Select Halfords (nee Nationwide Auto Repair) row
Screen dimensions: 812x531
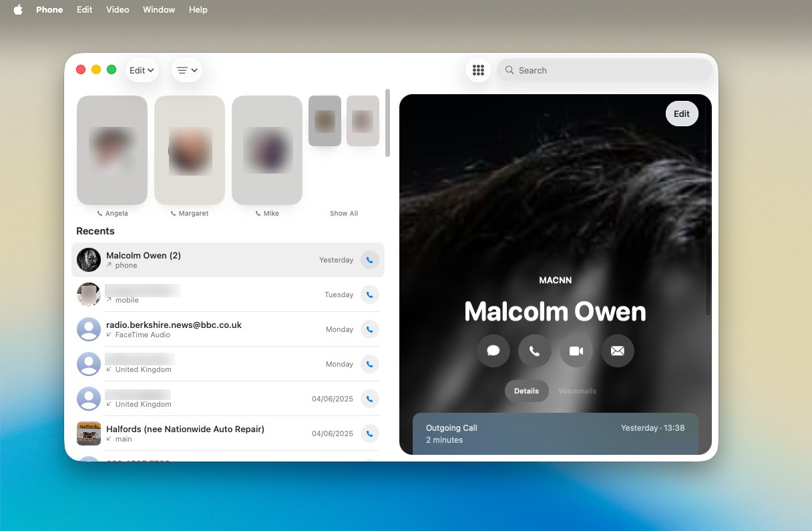pyautogui.click(x=228, y=433)
